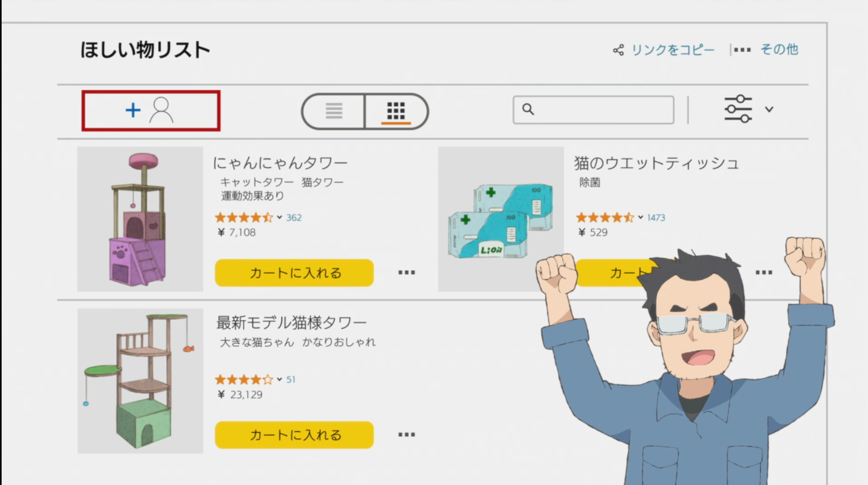The image size is (868, 485).
Task: Open the その他 more options menu
Action: tap(779, 49)
